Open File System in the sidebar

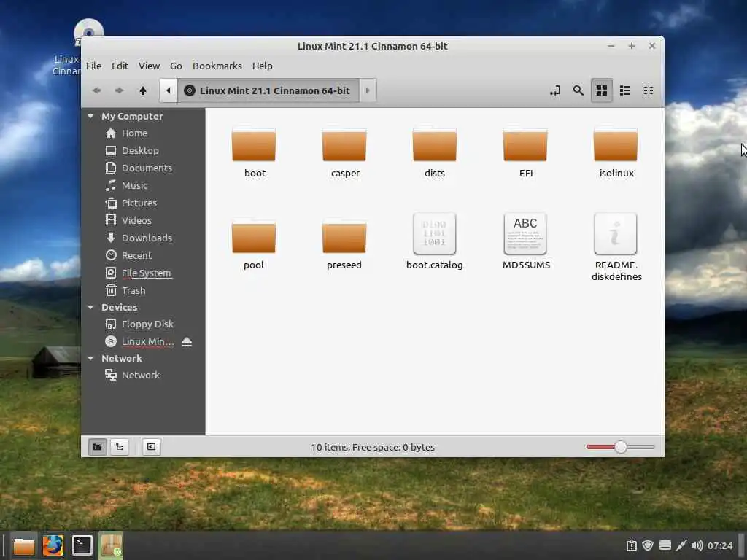point(144,273)
